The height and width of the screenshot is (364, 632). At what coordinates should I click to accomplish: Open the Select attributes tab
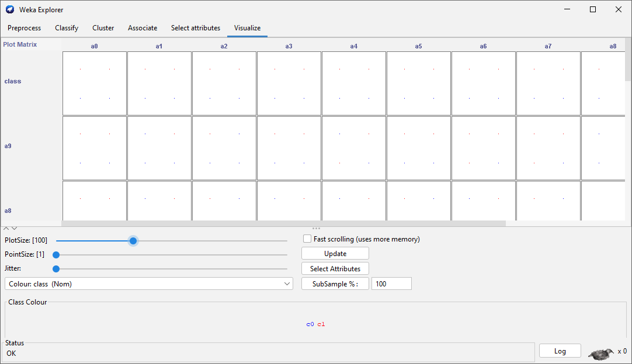tap(196, 28)
